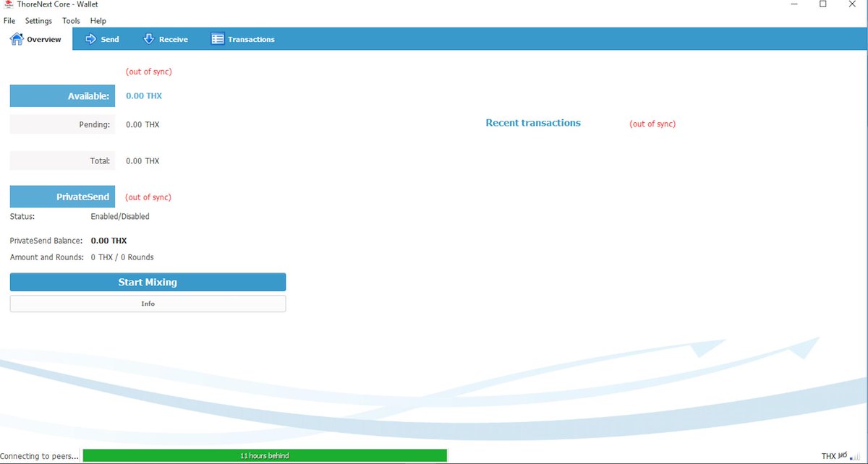This screenshot has height=464, width=868.
Task: Click out of sync warning beside PrivateSend
Action: 148,197
